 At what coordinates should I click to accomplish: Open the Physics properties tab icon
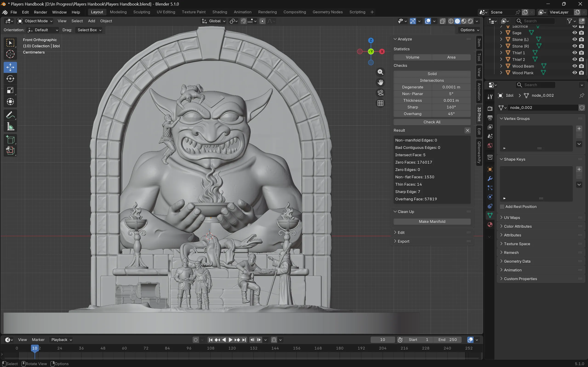click(x=490, y=197)
